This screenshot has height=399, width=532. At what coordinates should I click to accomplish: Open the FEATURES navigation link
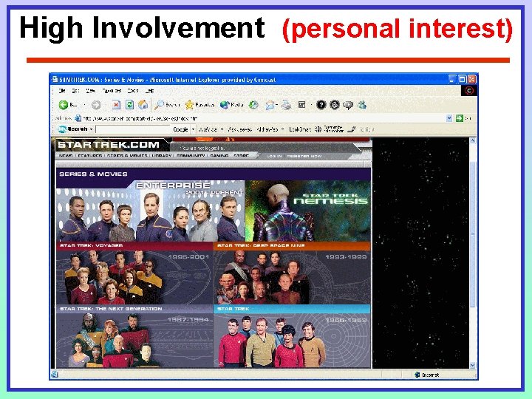(x=90, y=156)
